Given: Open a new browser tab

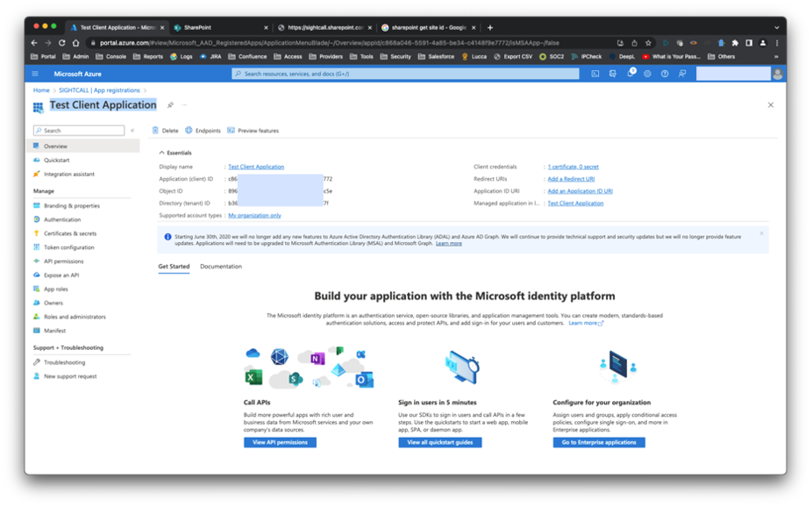Looking at the screenshot, I should [490, 27].
